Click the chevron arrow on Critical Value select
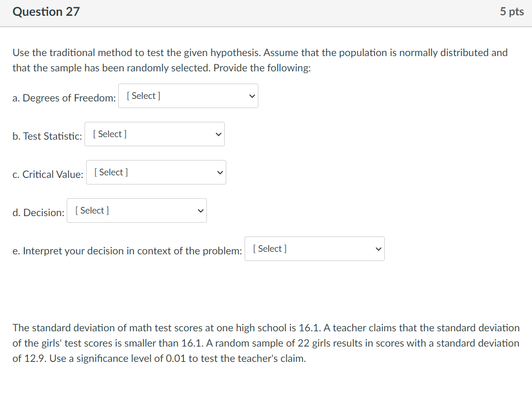This screenshot has width=532, height=395. (219, 172)
